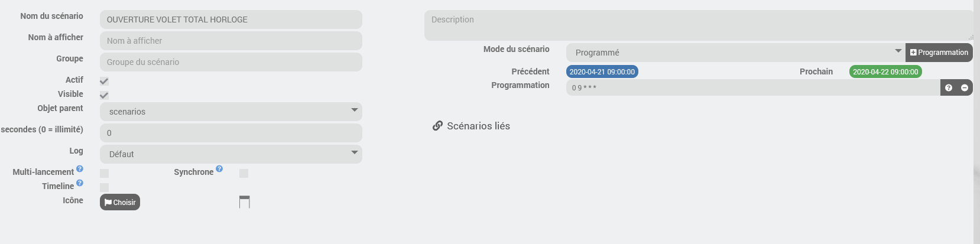This screenshot has height=244, width=980.
Task: Click the help icon beside Multi-lancement
Action: (80, 169)
